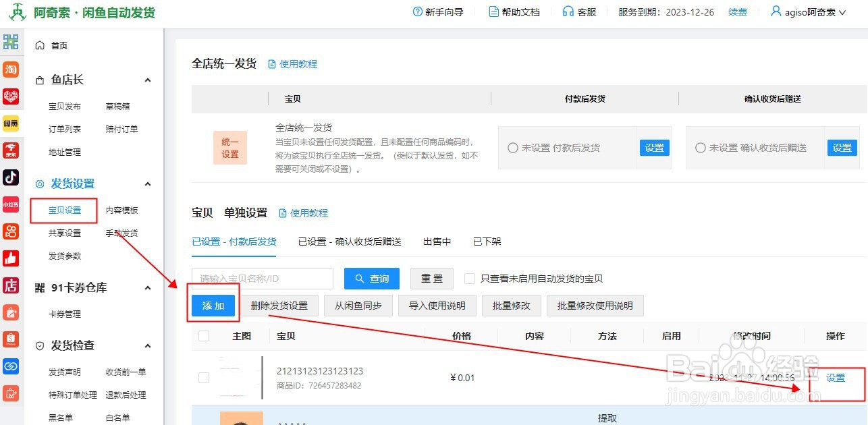The width and height of the screenshot is (868, 425).
Task: Go to 首页 home
Action: tap(52, 45)
